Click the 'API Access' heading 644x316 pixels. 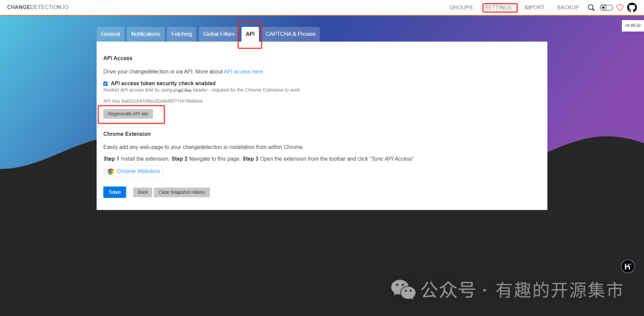click(x=118, y=58)
